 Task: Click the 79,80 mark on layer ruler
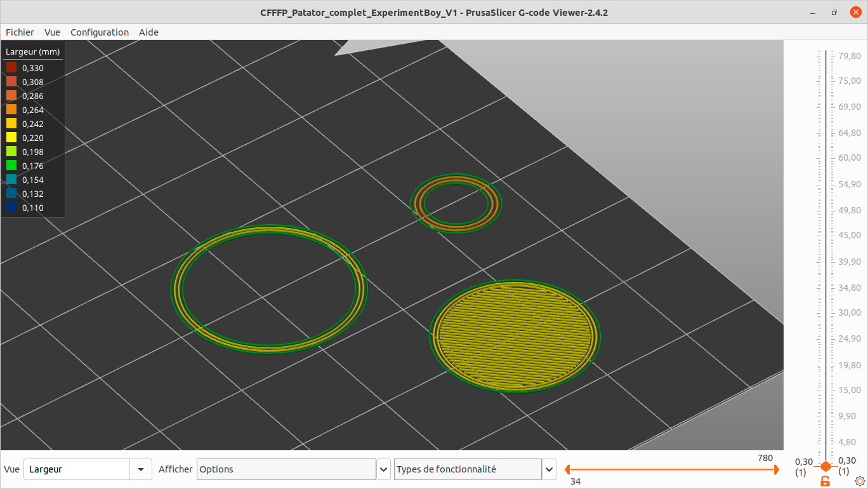coord(849,55)
